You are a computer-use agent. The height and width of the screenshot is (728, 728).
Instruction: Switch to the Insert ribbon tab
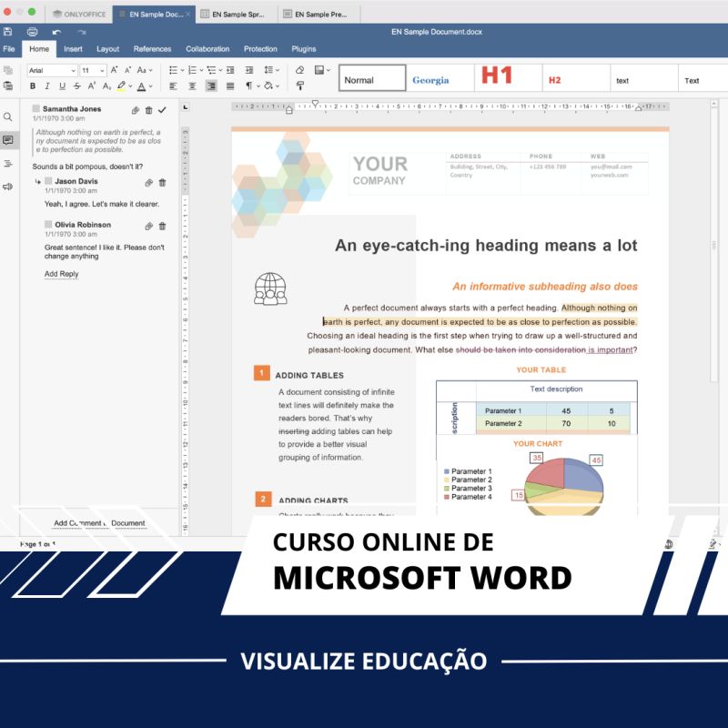pyautogui.click(x=73, y=49)
